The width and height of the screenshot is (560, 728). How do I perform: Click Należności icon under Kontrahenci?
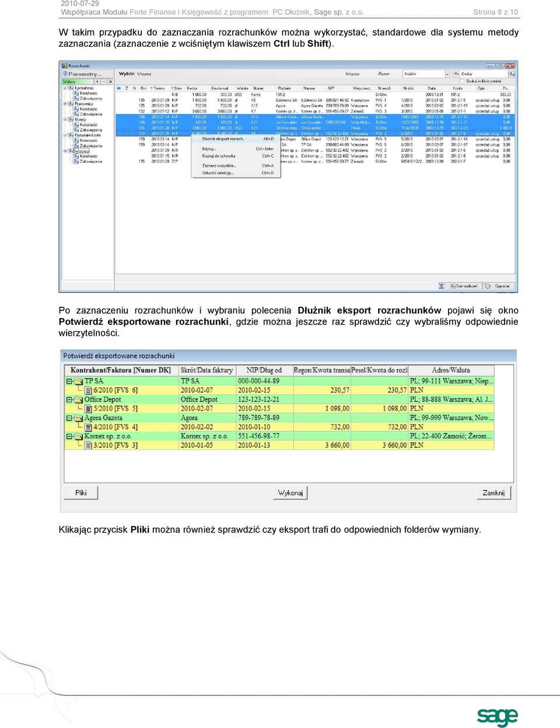click(x=75, y=93)
